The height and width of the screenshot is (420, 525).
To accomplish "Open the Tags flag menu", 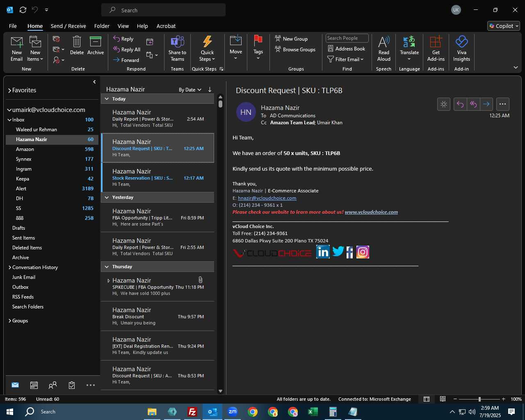I will (x=258, y=48).
